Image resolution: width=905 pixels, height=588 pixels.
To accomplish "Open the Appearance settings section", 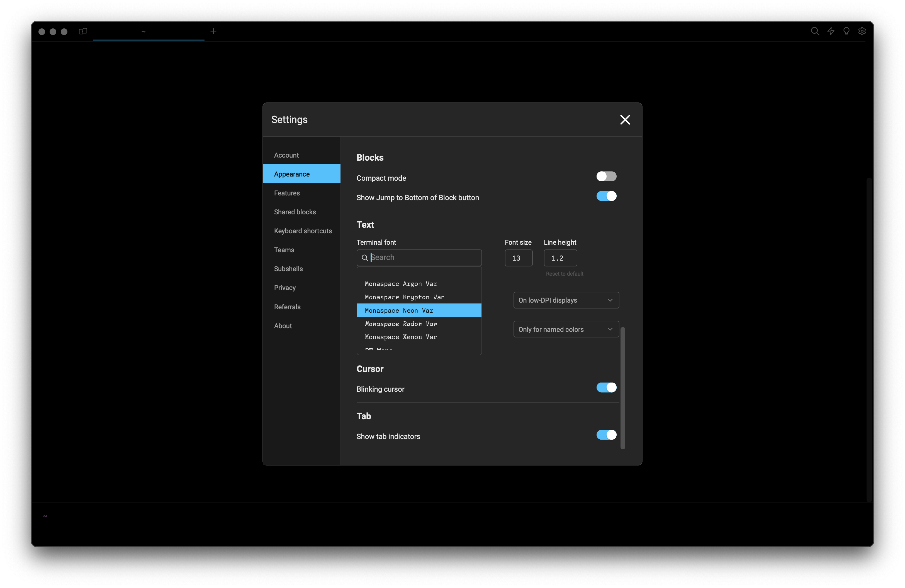I will pos(301,174).
